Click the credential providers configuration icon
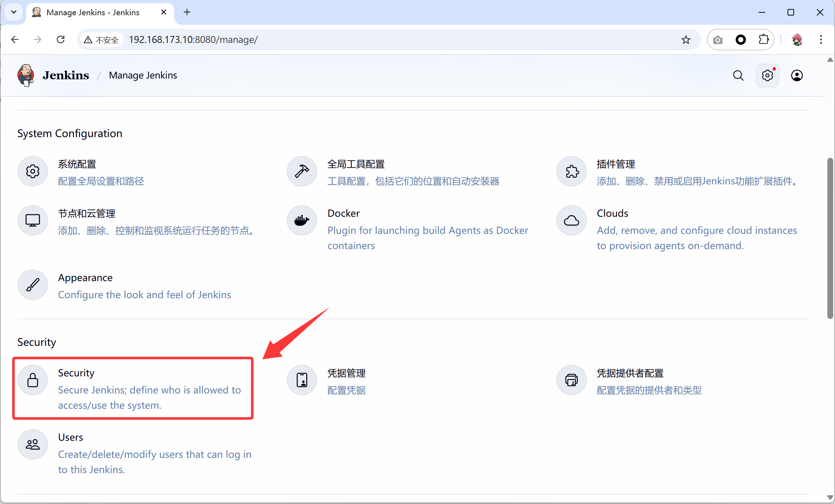 pyautogui.click(x=572, y=380)
